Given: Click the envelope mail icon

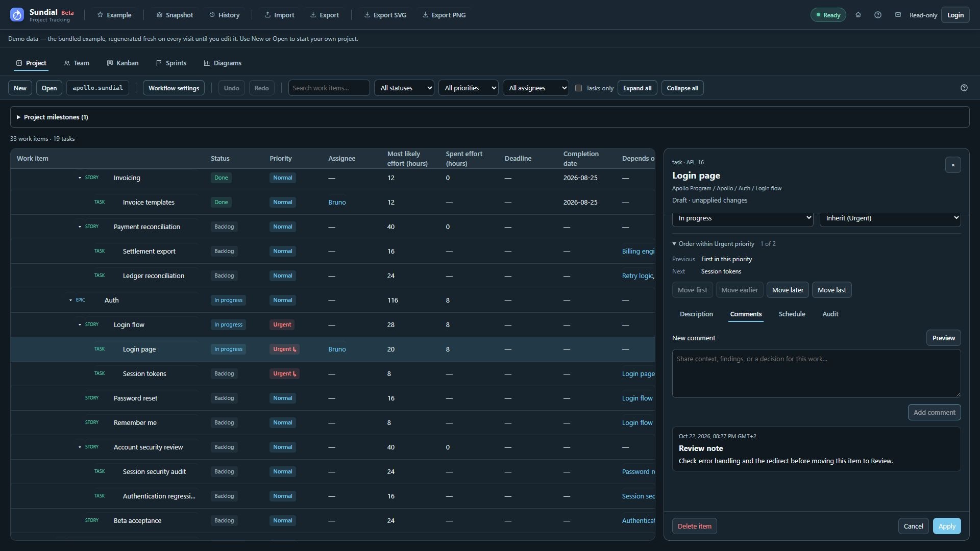Looking at the screenshot, I should pyautogui.click(x=898, y=15).
